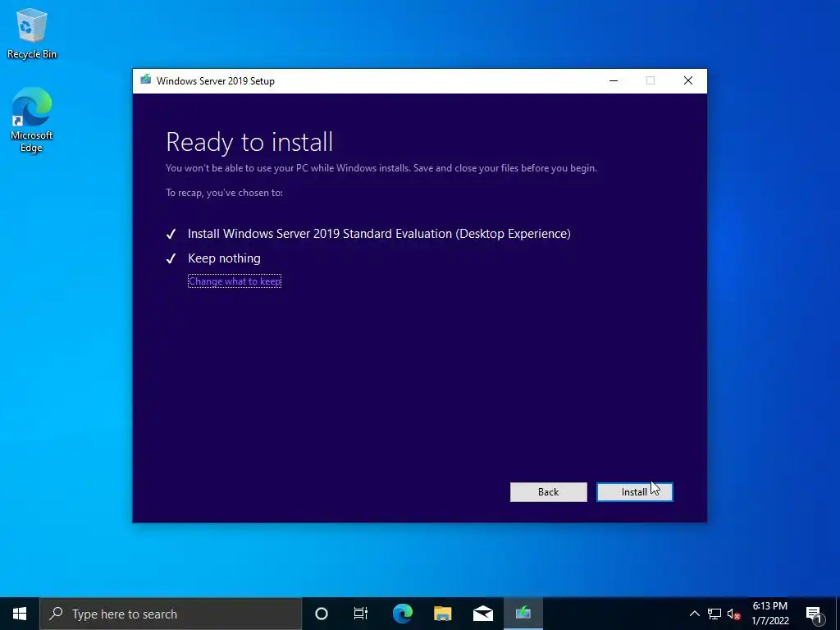Click the Windows Server Setup title bar icon
Screen dimensions: 840x630
(146, 80)
